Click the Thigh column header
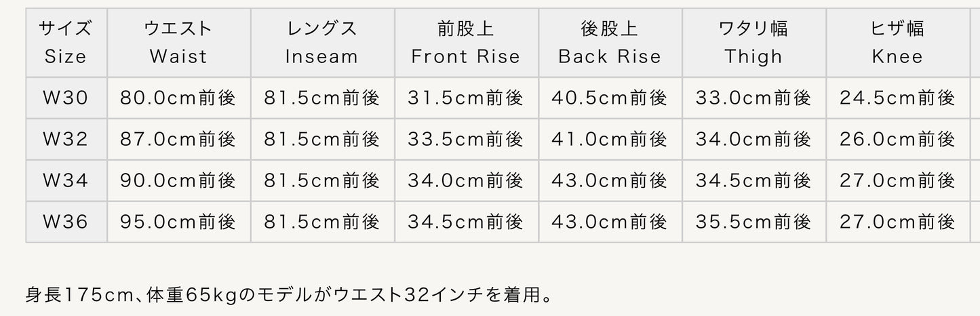980x316 pixels. point(753,43)
